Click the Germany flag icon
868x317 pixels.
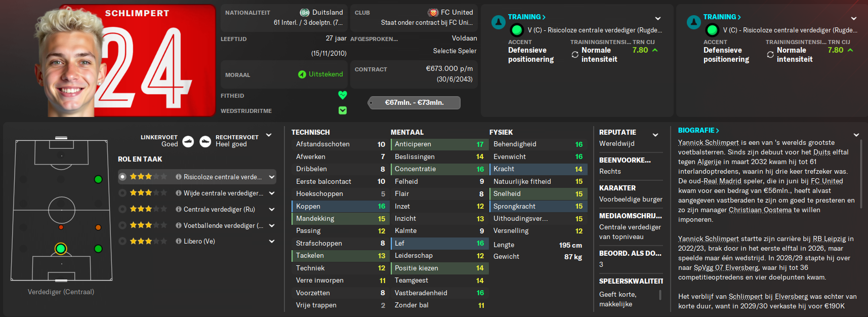305,12
